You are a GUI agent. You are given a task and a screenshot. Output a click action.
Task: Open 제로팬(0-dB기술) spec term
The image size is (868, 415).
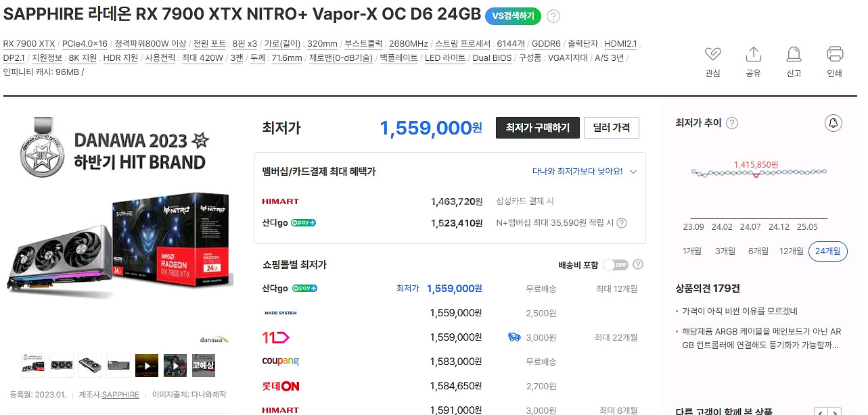point(341,58)
